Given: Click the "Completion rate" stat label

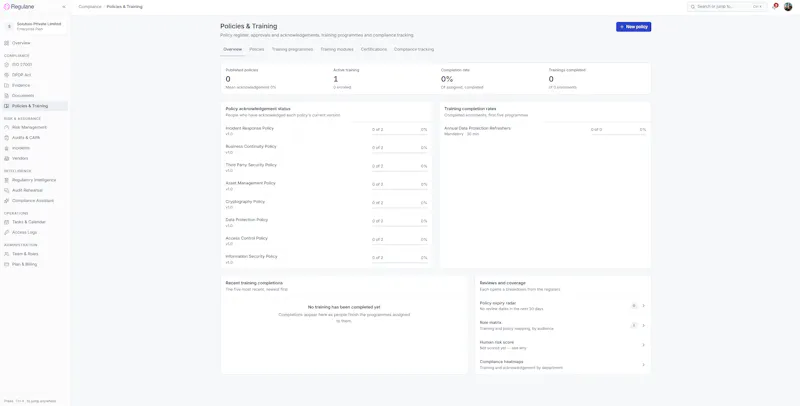Looking at the screenshot, I should pyautogui.click(x=455, y=70).
